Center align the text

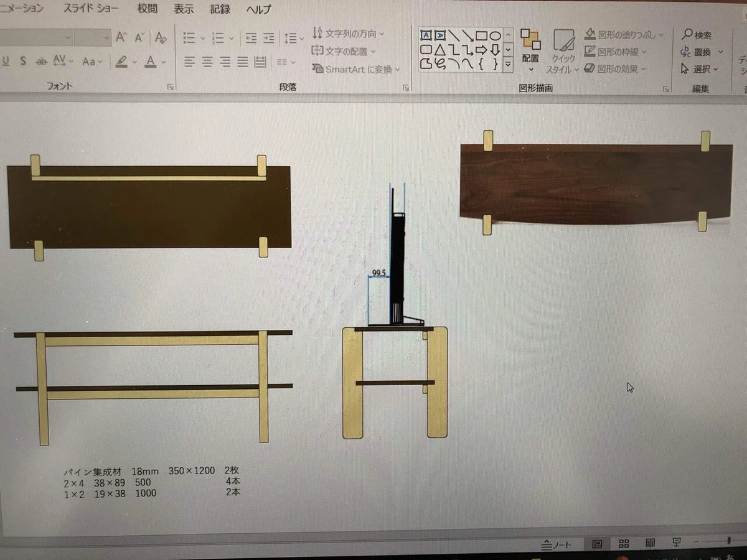(x=207, y=62)
